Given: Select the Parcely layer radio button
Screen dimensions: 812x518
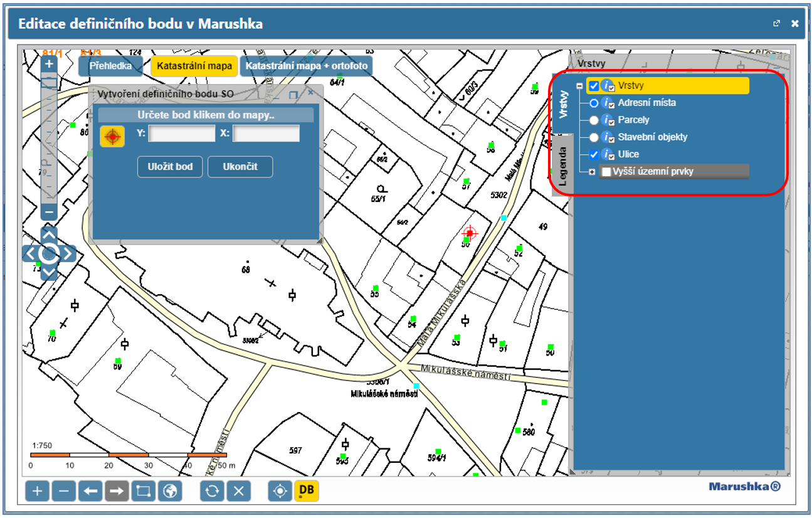Looking at the screenshot, I should (594, 120).
